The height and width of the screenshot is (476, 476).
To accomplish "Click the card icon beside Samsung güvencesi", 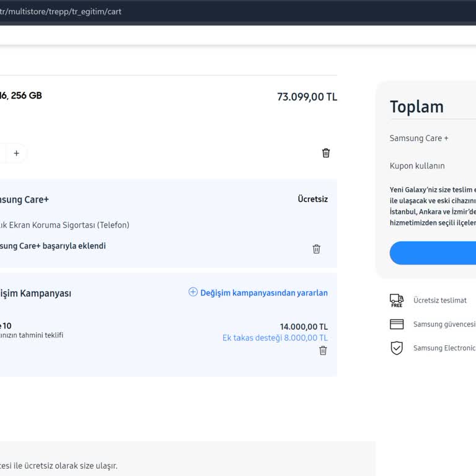I will (x=397, y=324).
